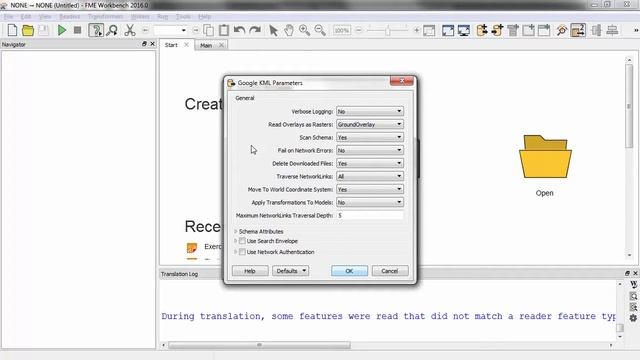Open the Transformers menu

(x=105, y=16)
